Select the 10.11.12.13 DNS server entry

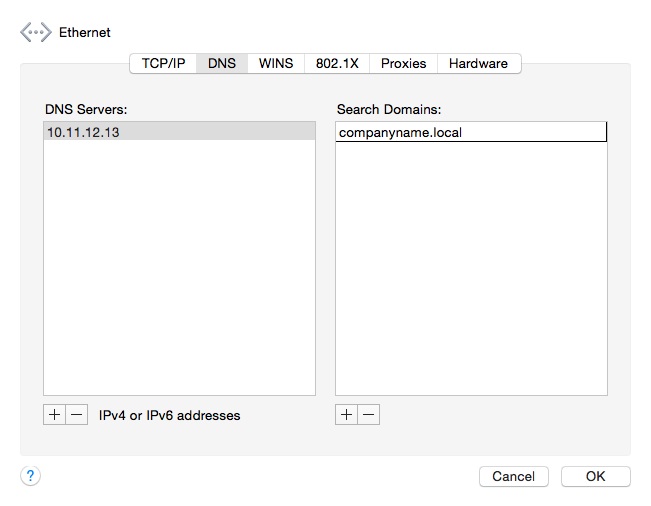179,132
